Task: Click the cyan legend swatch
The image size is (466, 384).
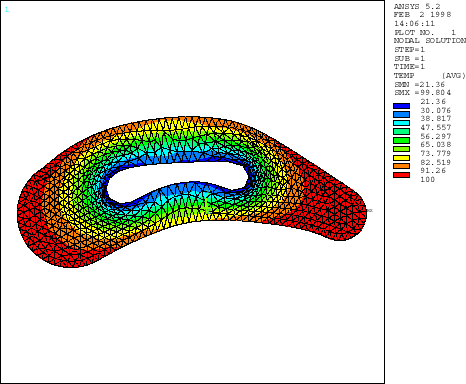Action: 401,123
